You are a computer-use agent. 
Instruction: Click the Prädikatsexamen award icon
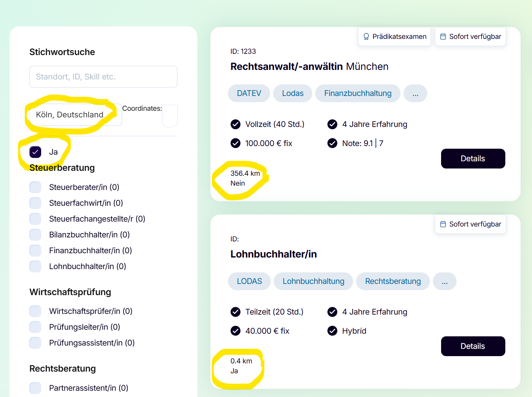(x=366, y=37)
